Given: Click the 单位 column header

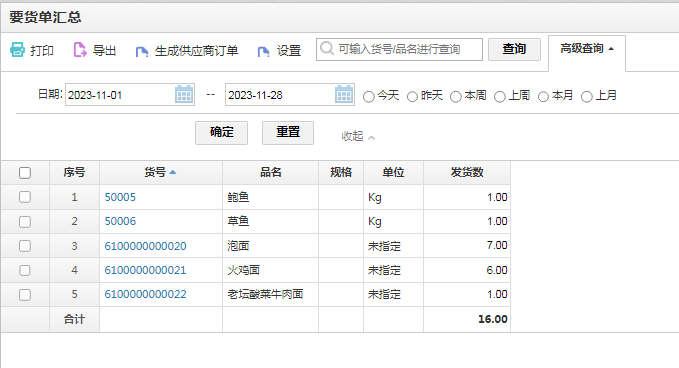Looking at the screenshot, I should 394,172.
